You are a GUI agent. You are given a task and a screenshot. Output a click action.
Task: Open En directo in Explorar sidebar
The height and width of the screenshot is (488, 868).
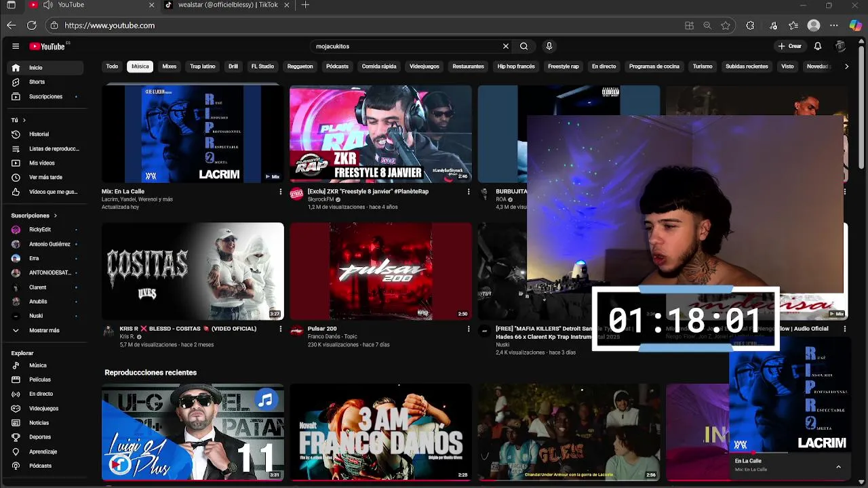tap(45, 394)
